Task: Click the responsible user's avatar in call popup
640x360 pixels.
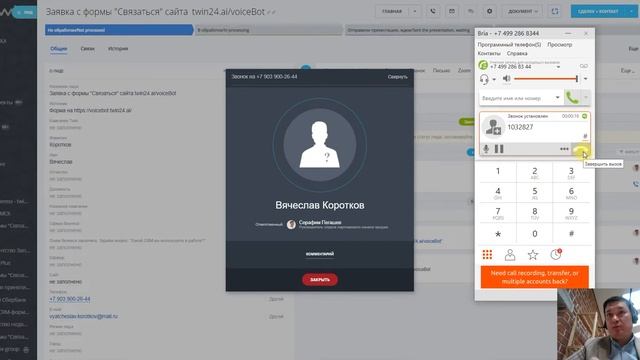Action: click(x=291, y=224)
